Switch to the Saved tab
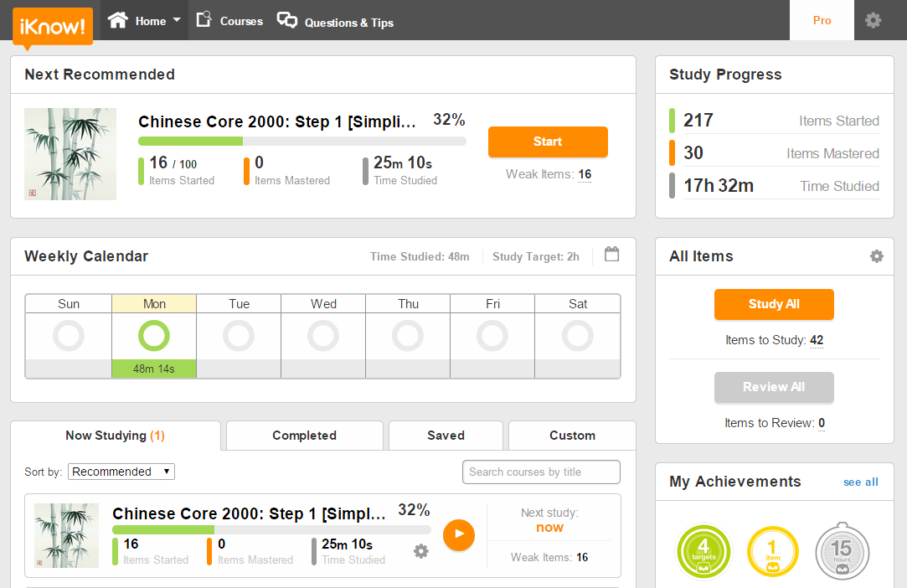The height and width of the screenshot is (588, 907). pos(446,436)
